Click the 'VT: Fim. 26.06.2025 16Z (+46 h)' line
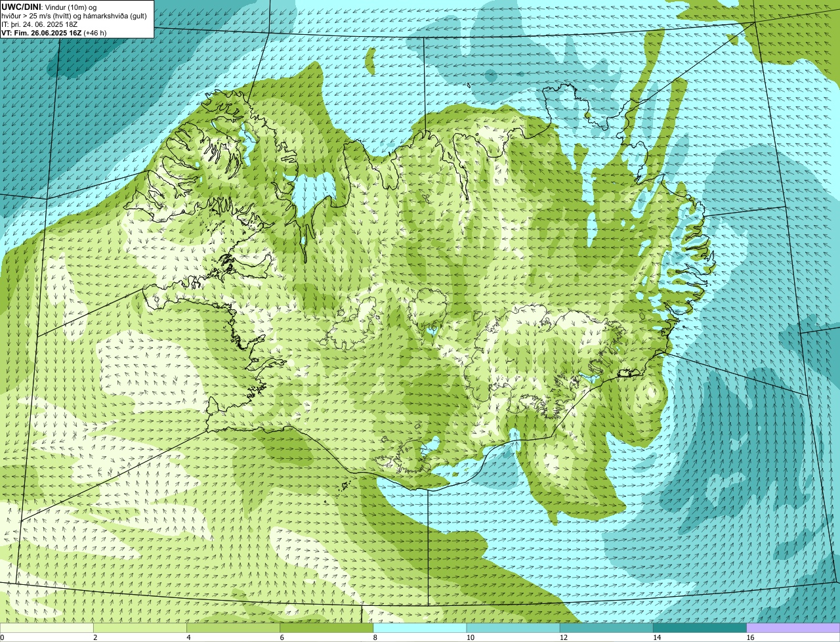This screenshot has height=642, width=840. 54,33
